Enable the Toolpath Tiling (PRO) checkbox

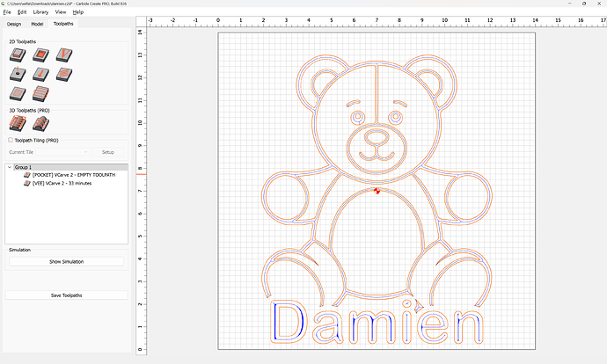tap(11, 140)
